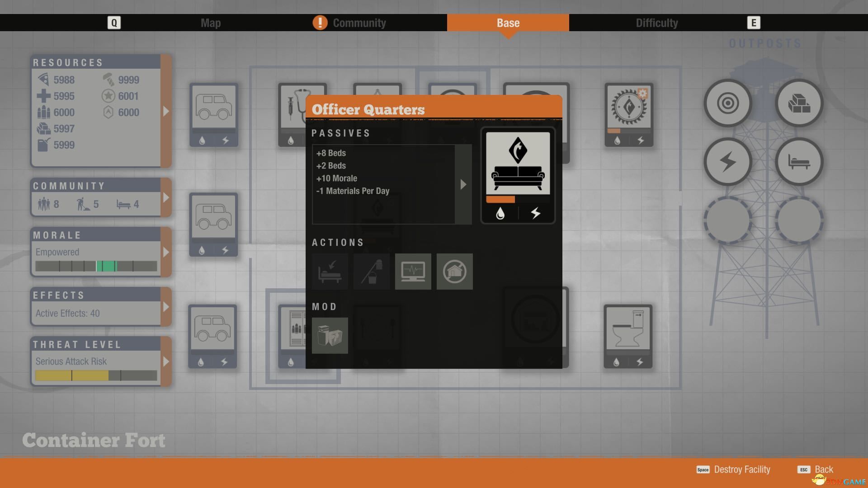Image resolution: width=868 pixels, height=488 pixels.
Task: Press Back to close this panel
Action: click(x=824, y=469)
